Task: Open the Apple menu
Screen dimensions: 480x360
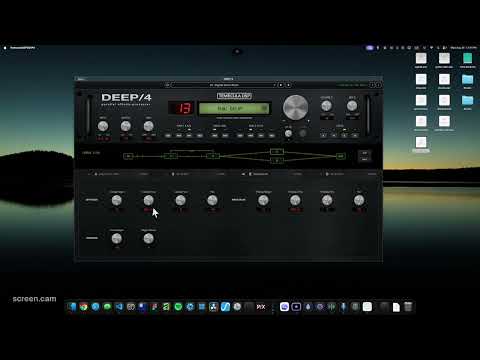Action: 5,48
